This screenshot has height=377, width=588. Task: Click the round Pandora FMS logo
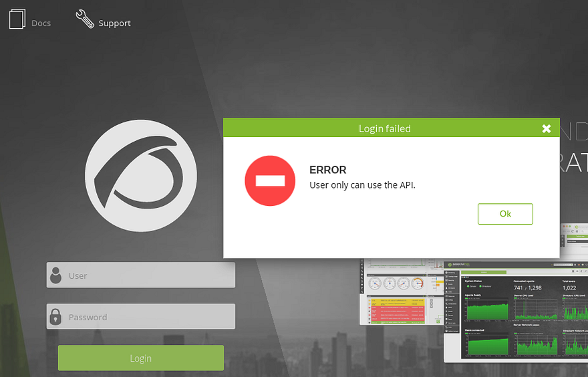pyautogui.click(x=140, y=176)
